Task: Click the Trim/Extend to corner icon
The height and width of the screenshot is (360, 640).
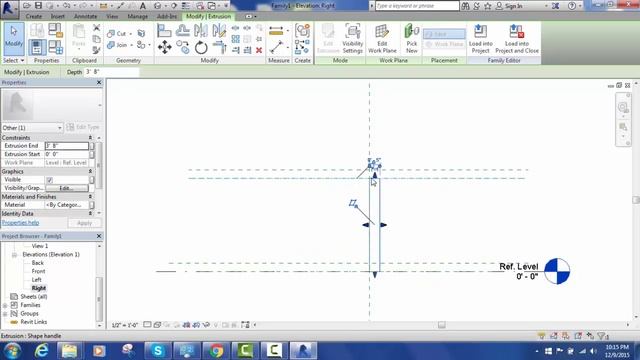Action: (220, 47)
